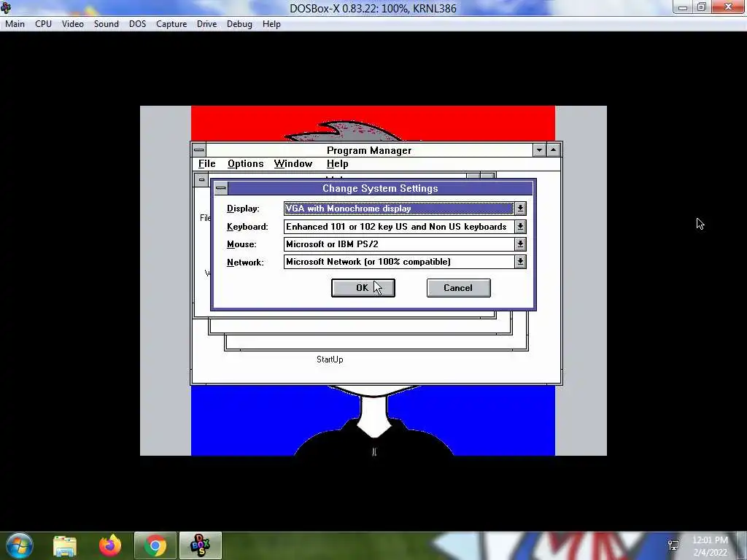This screenshot has height=560, width=747.
Task: Open DOSBox-X Capture menu
Action: click(171, 24)
